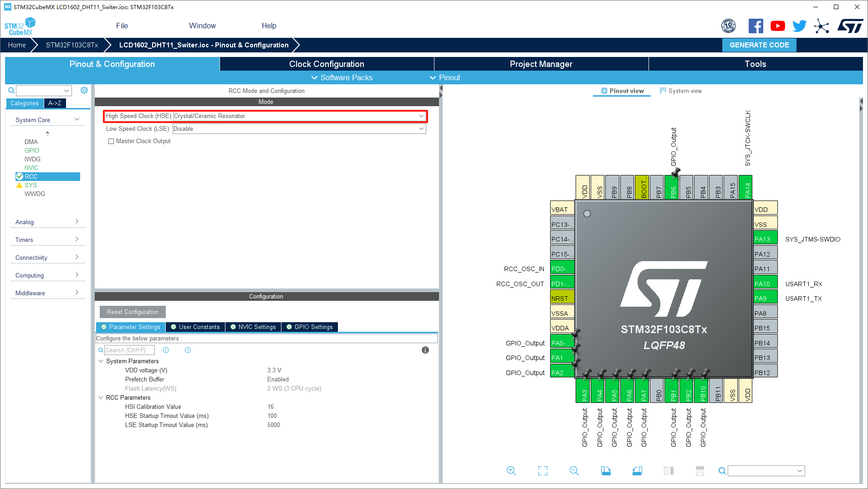Rotate chip view clockwise icon

pyautogui.click(x=606, y=471)
